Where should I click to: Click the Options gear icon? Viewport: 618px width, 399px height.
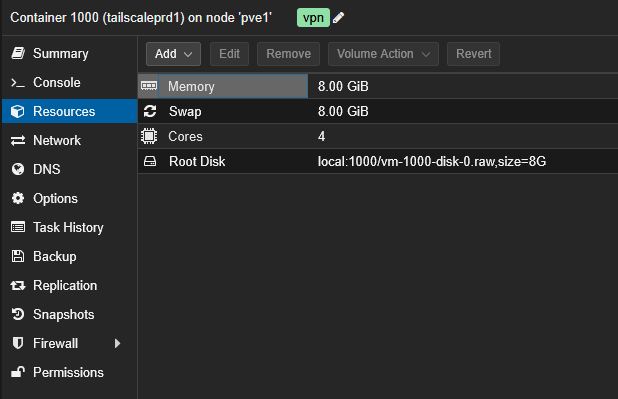pyautogui.click(x=18, y=198)
